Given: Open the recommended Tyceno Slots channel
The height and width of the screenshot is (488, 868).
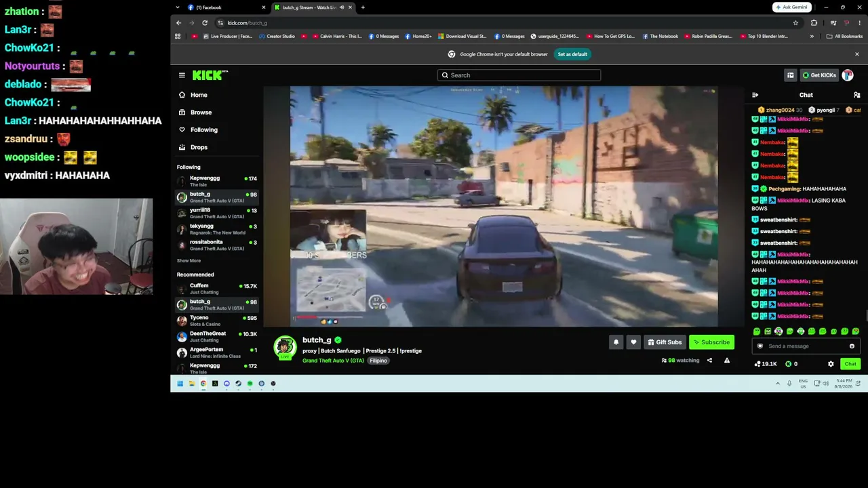Looking at the screenshot, I should 217,321.
